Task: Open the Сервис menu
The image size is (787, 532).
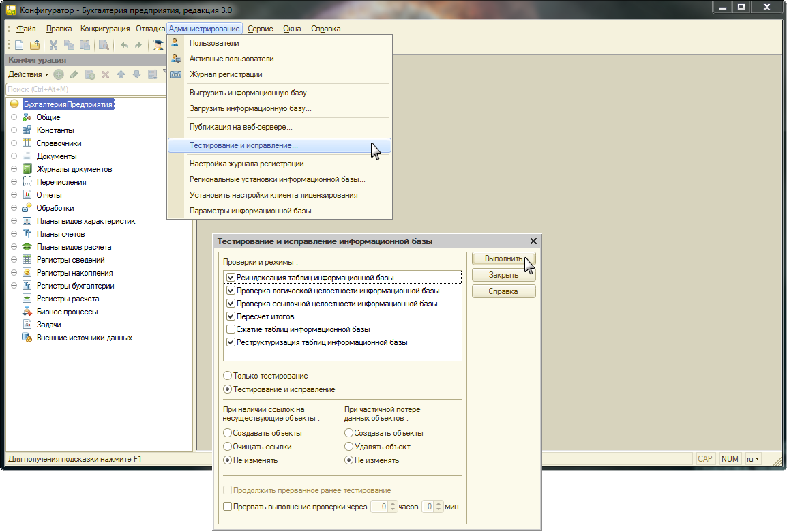Action: pos(261,29)
